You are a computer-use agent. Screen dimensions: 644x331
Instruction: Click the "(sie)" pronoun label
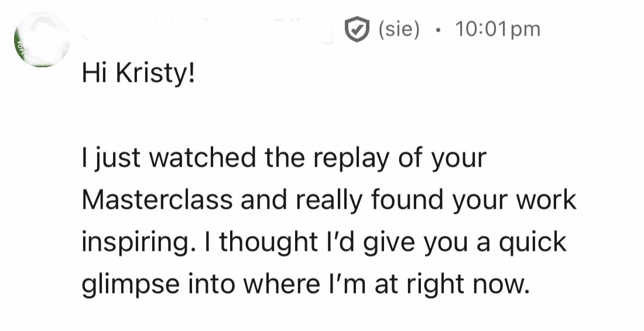click(399, 30)
